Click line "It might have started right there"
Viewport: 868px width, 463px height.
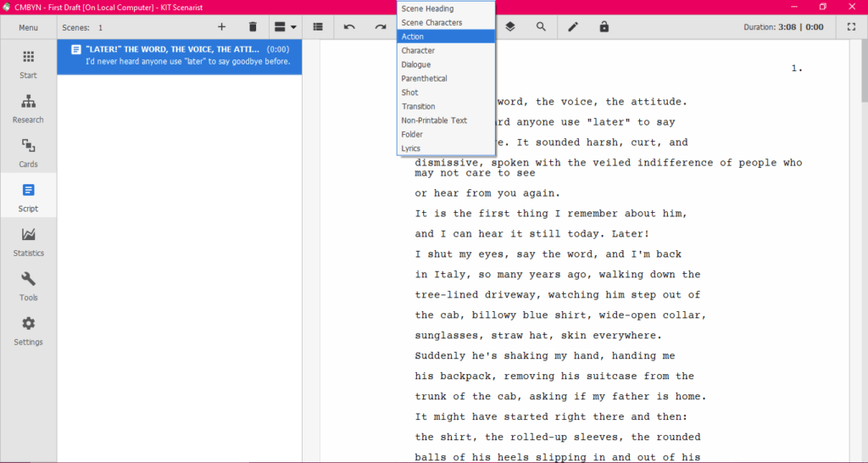click(551, 416)
